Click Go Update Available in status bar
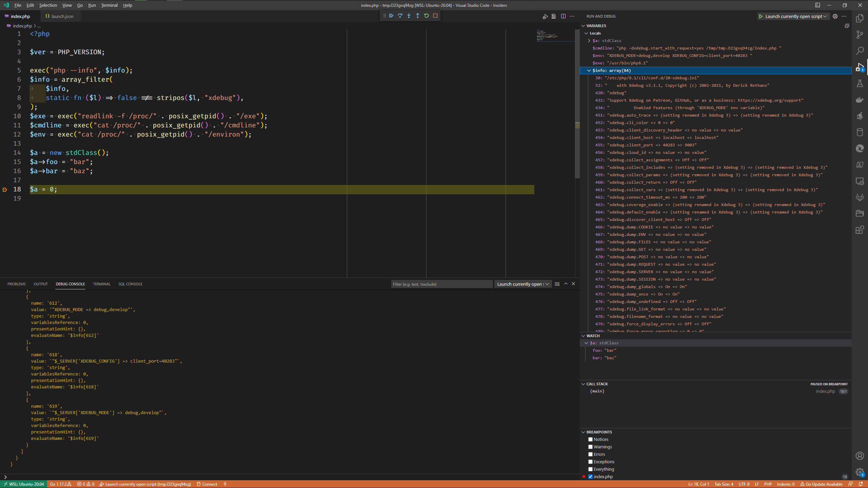 (821, 484)
